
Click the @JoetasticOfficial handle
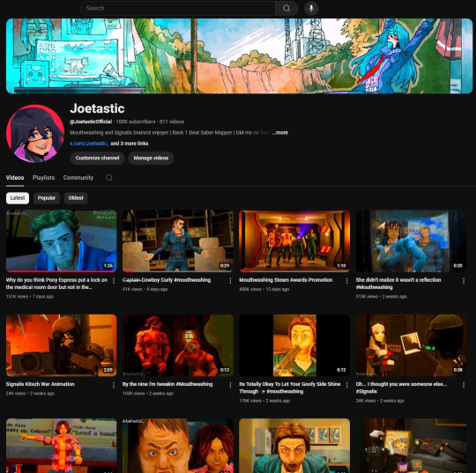pos(91,122)
